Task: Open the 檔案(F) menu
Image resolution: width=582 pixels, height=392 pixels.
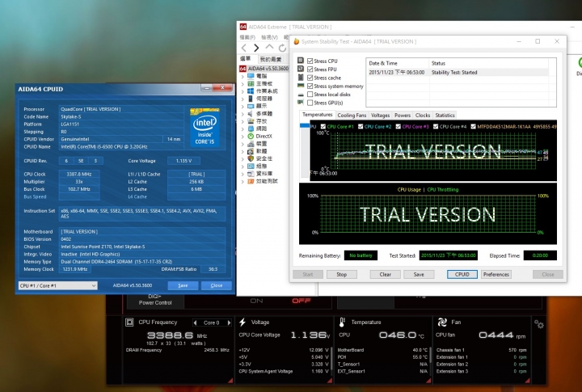Action: (x=247, y=37)
